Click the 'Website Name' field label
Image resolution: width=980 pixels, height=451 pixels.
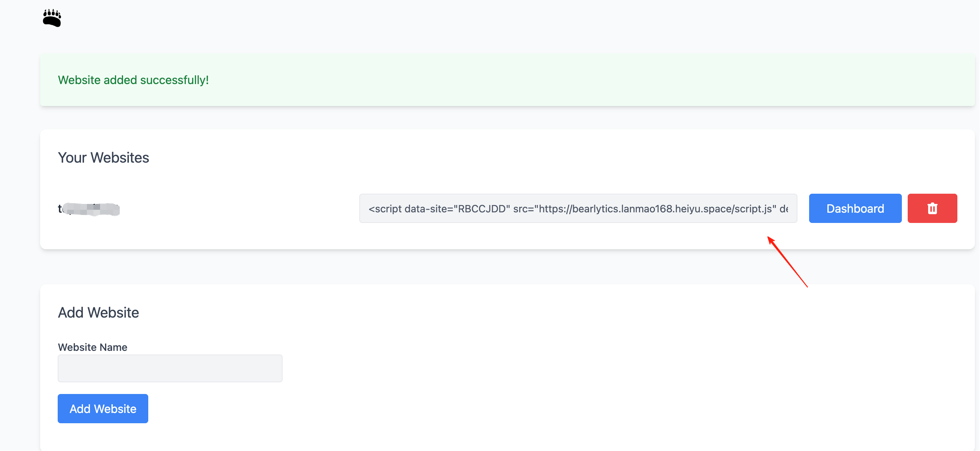coord(92,347)
